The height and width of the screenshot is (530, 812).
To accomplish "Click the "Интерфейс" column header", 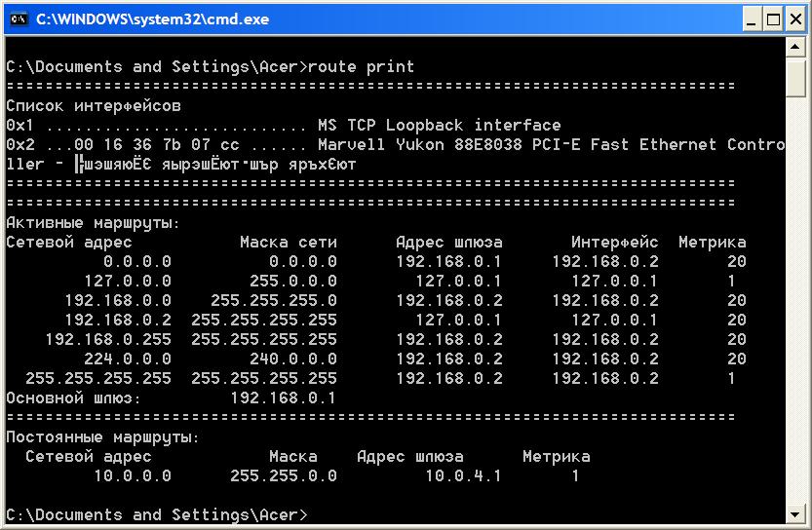I will click(x=614, y=243).
